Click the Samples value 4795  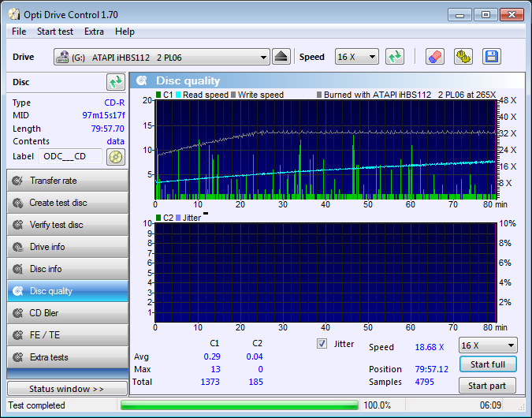tap(424, 382)
